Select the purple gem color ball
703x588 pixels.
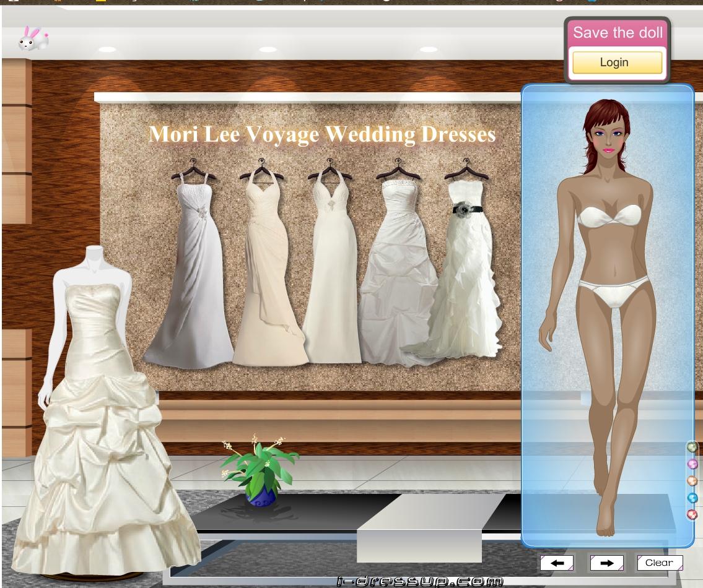(692, 464)
